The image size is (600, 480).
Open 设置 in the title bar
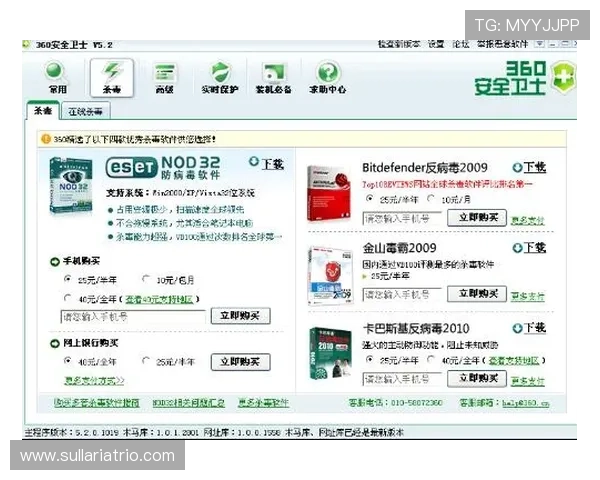(x=436, y=44)
